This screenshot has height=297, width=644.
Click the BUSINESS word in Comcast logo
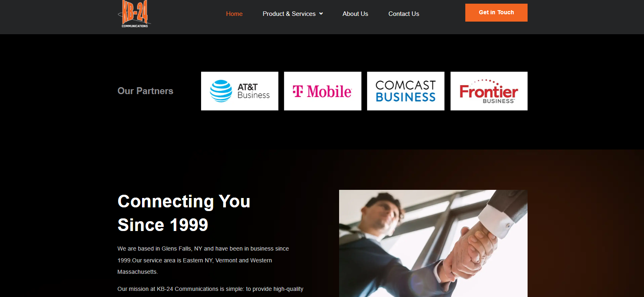pos(406,97)
